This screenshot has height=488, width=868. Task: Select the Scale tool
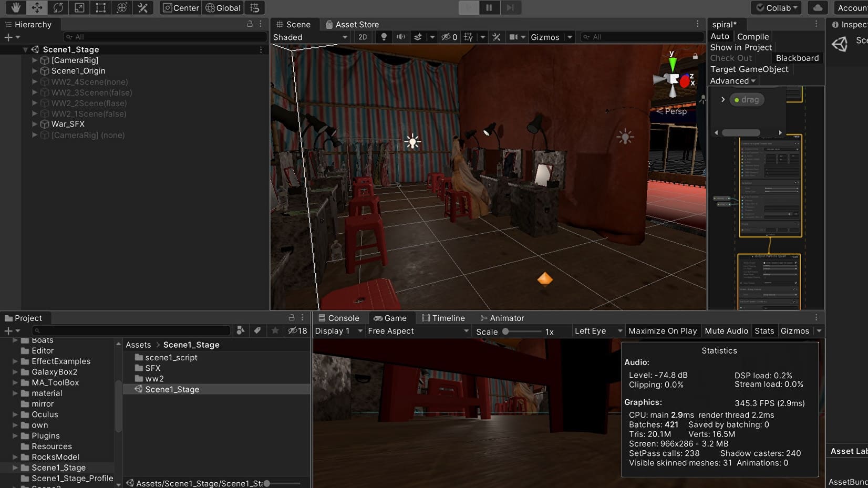pyautogui.click(x=79, y=7)
